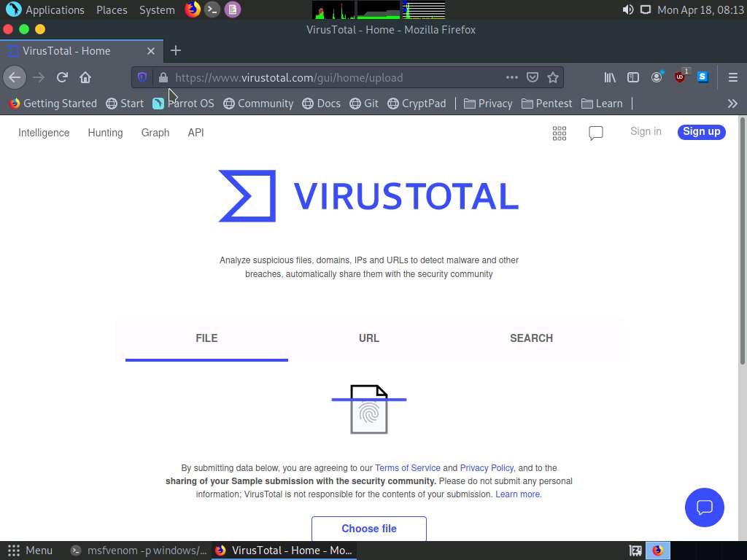Screen dimensions: 747x560
Task: Switch to the URL tab
Action: coord(369,338)
